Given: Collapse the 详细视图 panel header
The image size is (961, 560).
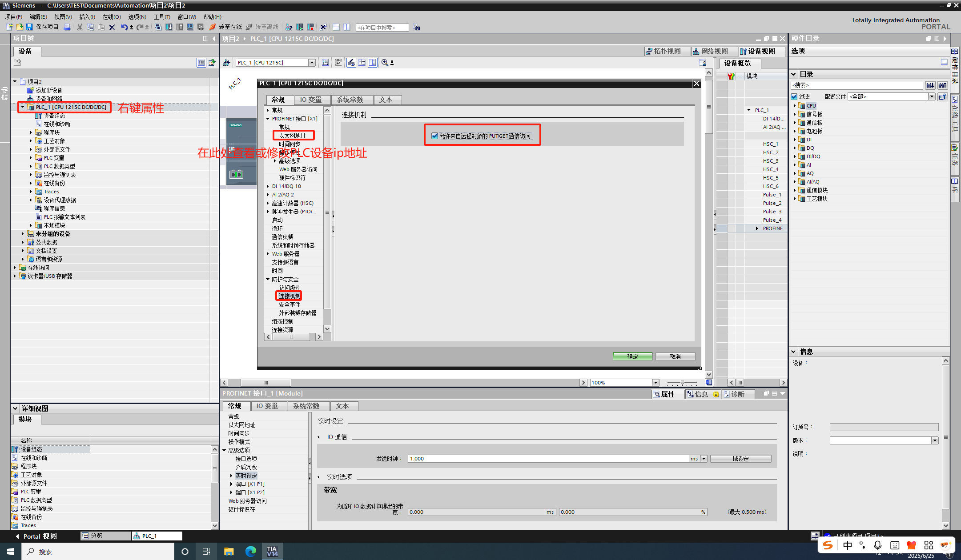Looking at the screenshot, I should pyautogui.click(x=15, y=408).
